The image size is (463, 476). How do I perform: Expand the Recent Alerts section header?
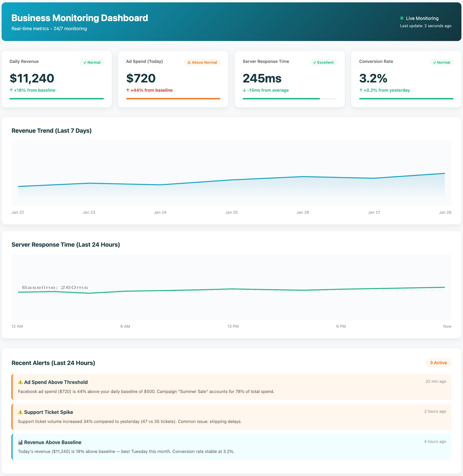coord(53,363)
